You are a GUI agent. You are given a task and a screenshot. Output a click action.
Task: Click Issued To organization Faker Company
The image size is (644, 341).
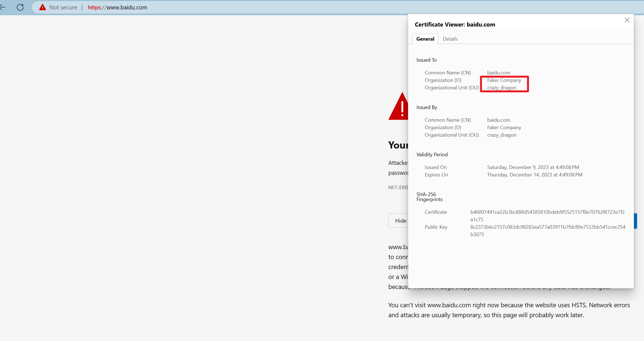tap(504, 80)
